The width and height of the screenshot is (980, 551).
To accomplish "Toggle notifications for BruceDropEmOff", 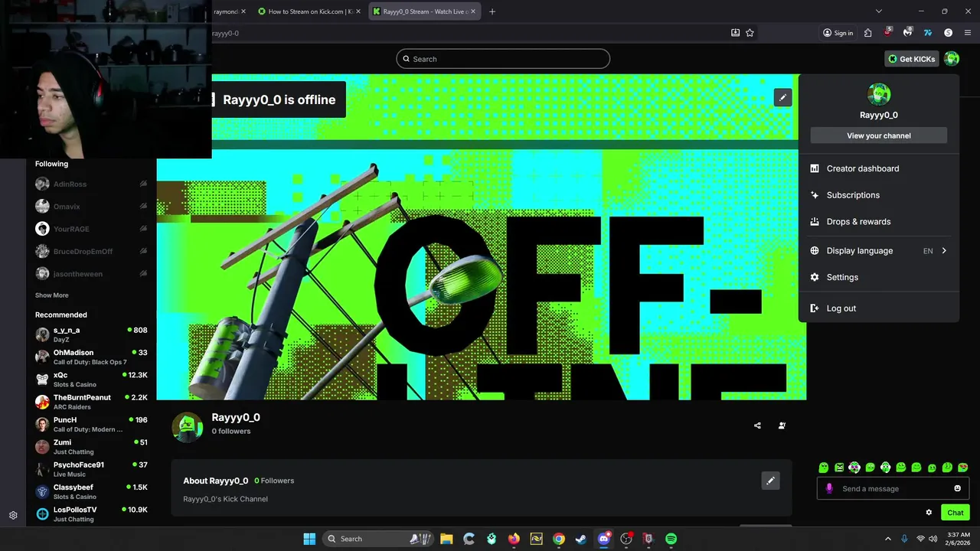I will coord(143,251).
